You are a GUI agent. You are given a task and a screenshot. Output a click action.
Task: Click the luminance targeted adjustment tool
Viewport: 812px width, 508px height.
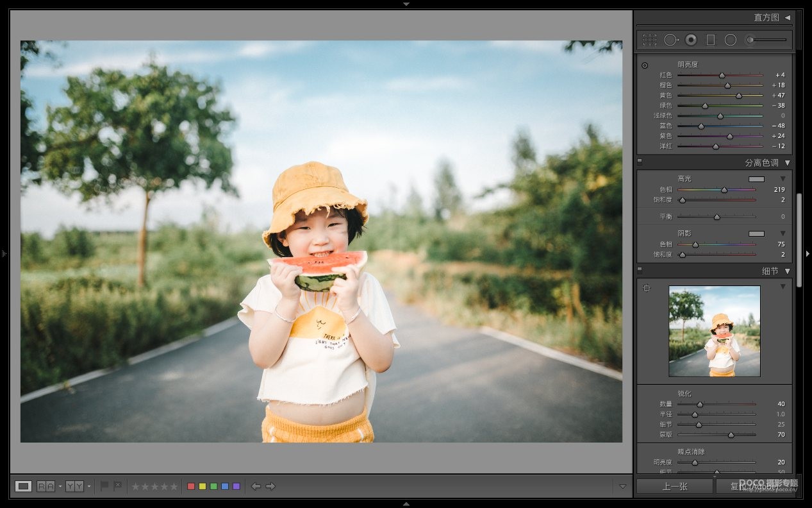point(645,65)
